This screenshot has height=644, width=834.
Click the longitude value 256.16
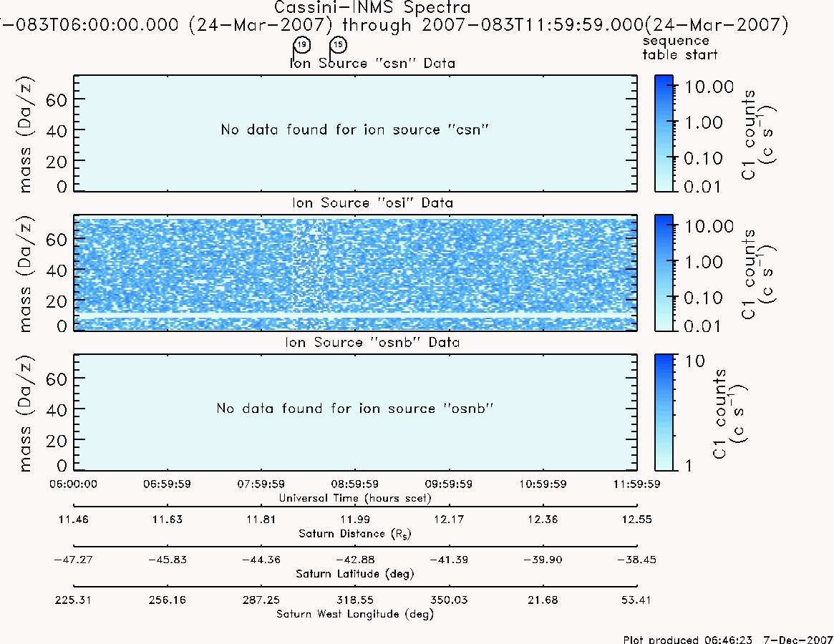(x=167, y=600)
